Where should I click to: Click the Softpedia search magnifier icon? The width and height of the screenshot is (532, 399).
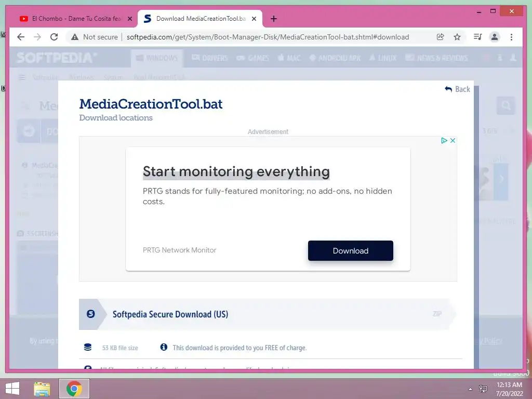click(506, 106)
